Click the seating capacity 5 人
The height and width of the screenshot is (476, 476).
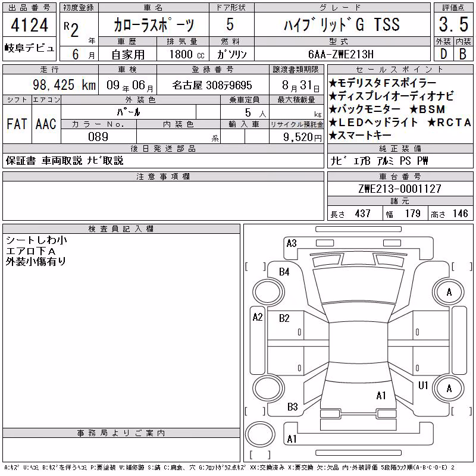pos(256,113)
